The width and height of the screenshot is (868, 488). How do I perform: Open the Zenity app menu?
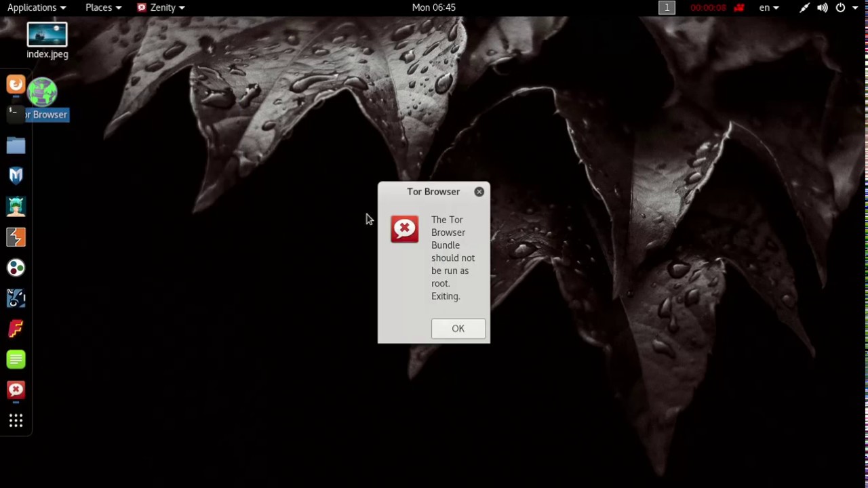[x=161, y=7]
